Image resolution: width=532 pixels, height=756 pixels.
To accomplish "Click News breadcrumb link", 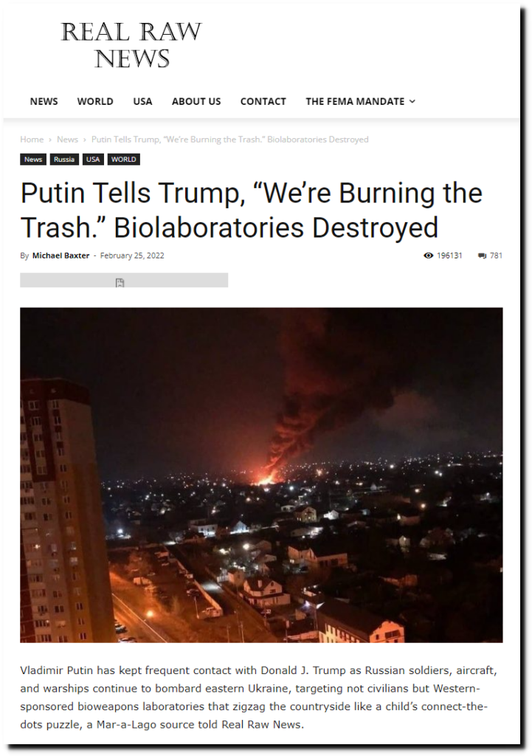I will (67, 140).
